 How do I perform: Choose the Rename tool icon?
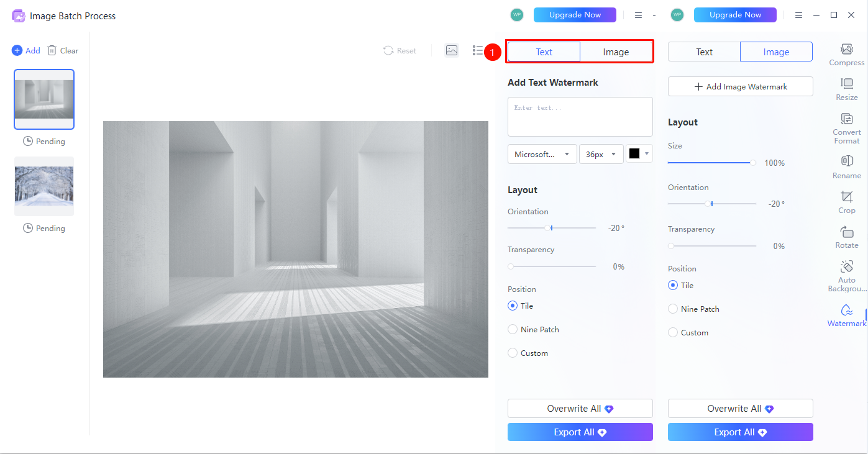846,161
